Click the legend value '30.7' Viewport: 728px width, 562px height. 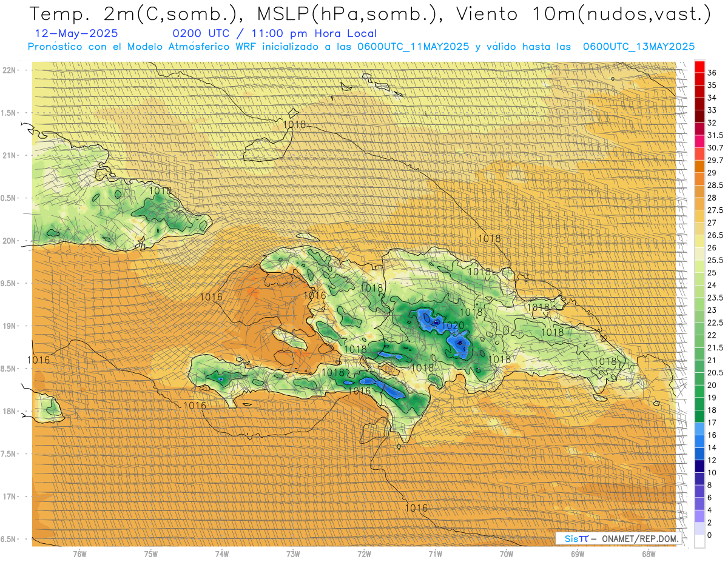(x=715, y=148)
